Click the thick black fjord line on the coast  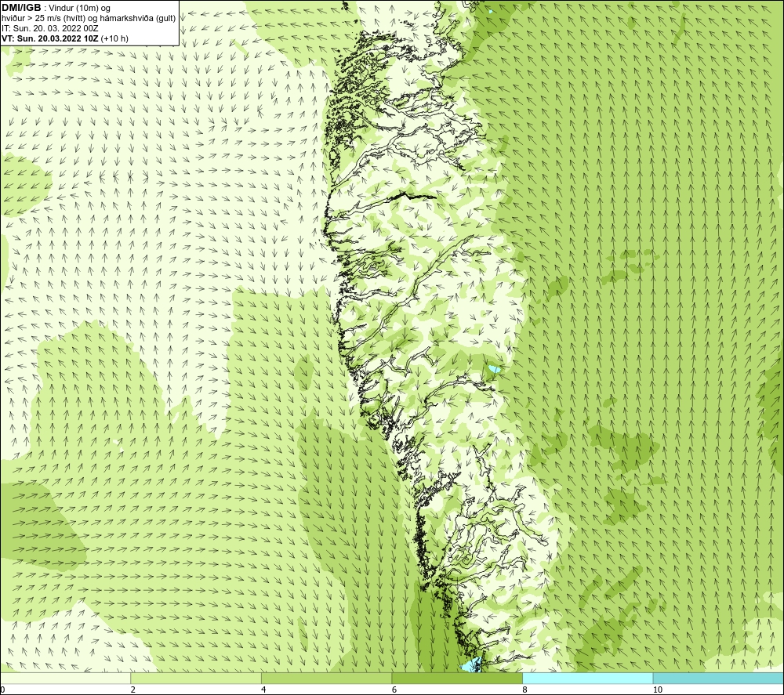pyautogui.click(x=412, y=195)
